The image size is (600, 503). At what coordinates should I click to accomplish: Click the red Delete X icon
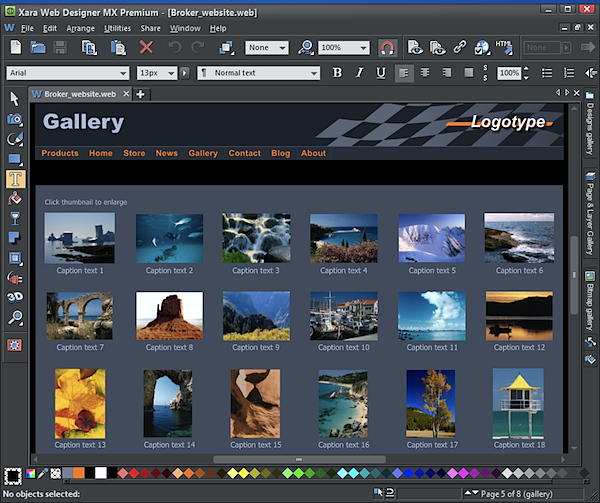[147, 47]
